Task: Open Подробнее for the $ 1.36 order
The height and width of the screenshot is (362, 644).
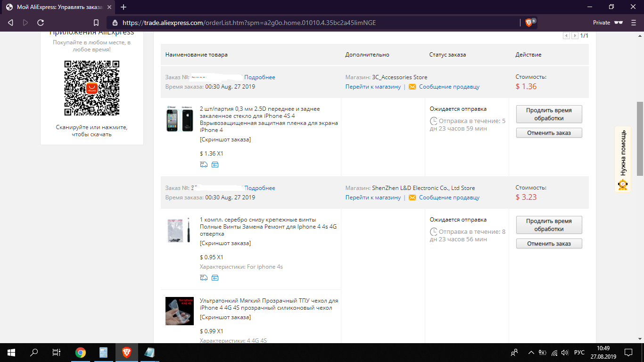Action: [260, 77]
